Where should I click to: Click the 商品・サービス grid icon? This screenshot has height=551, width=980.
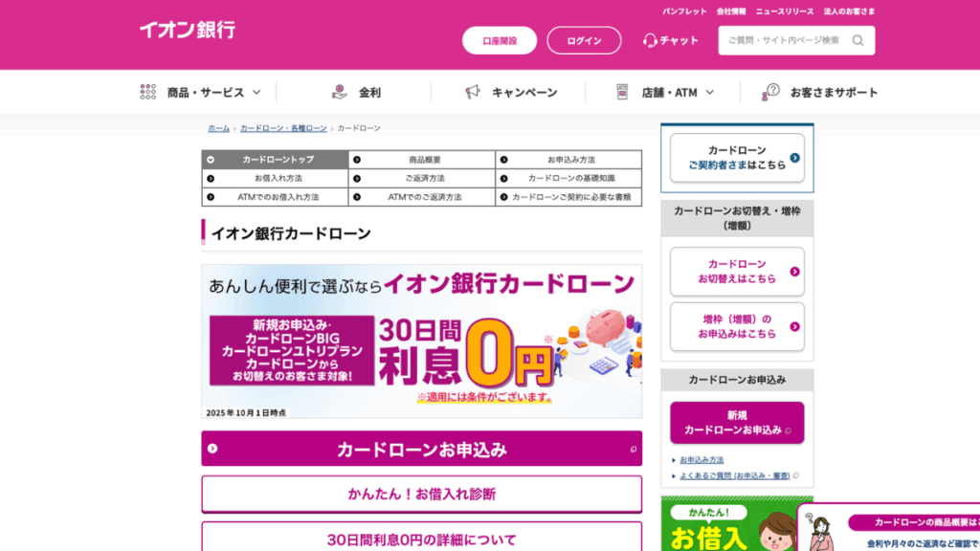click(147, 91)
